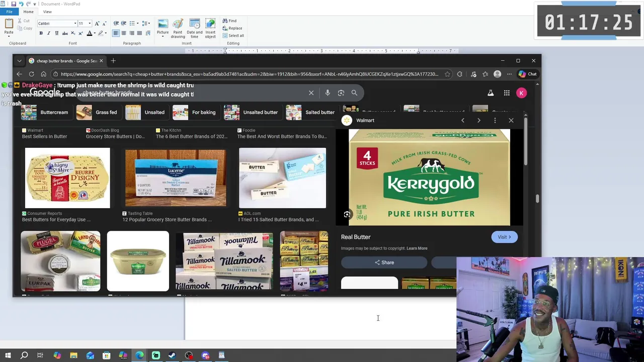This screenshot has height=362, width=644.
Task: Open Google search by image lens
Action: (341, 93)
